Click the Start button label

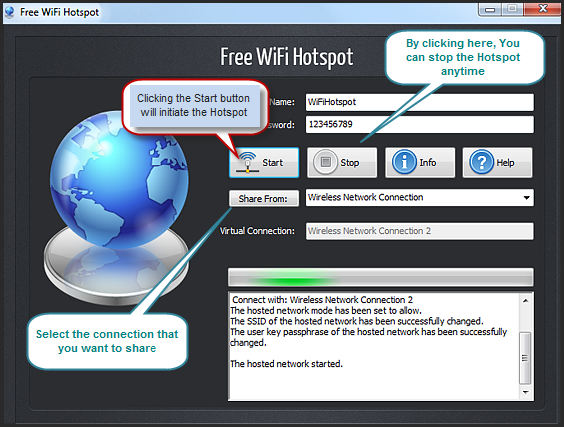coord(272,163)
